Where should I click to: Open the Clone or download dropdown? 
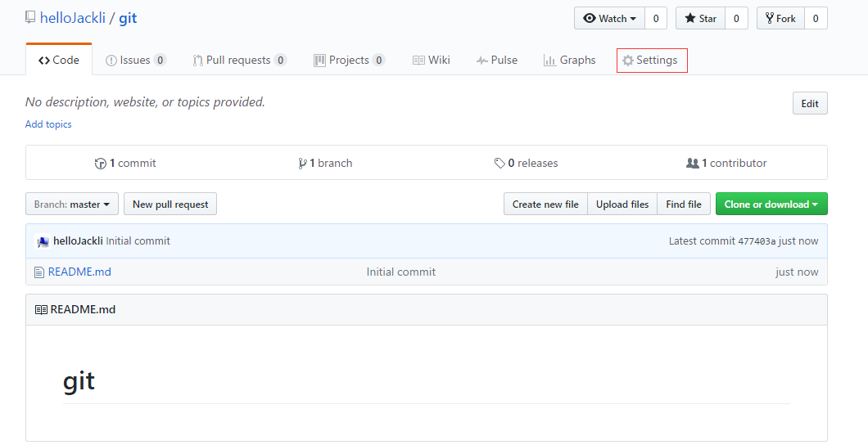click(x=771, y=204)
